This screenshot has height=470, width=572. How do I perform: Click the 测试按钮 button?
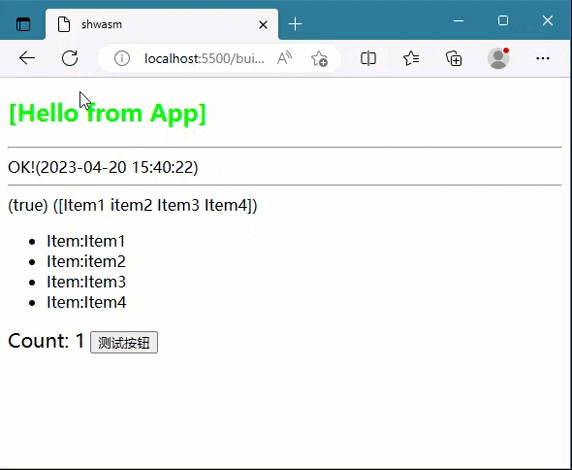(x=124, y=342)
